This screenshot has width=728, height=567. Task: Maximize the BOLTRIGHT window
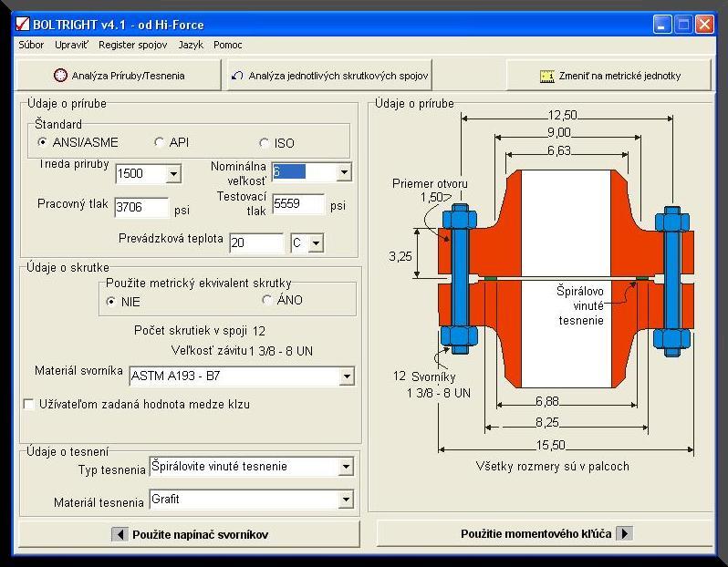click(x=683, y=25)
